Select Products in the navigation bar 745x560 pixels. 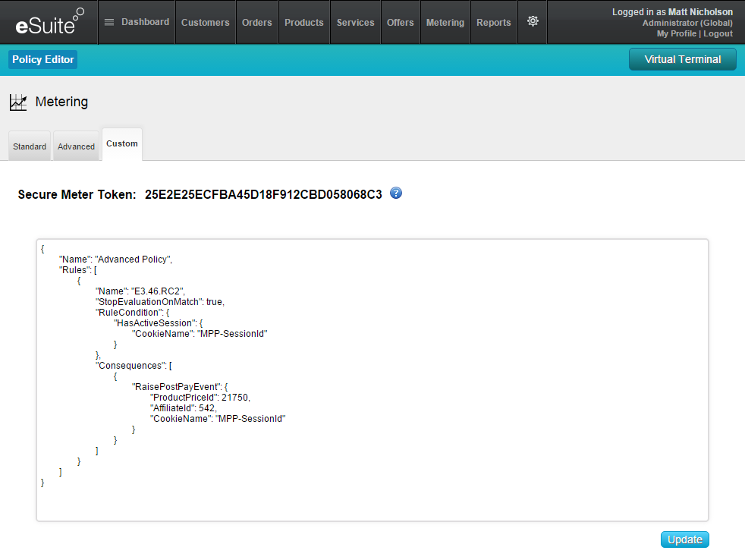coord(304,23)
